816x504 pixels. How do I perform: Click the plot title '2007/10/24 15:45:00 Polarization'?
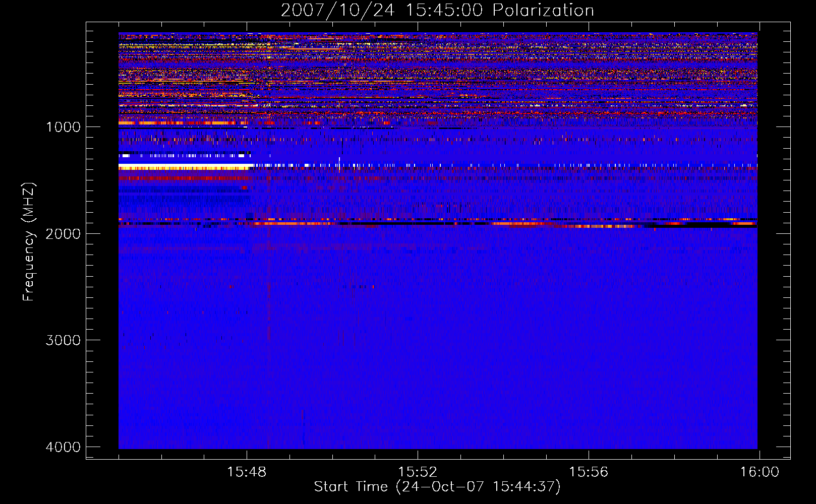pyautogui.click(x=437, y=11)
